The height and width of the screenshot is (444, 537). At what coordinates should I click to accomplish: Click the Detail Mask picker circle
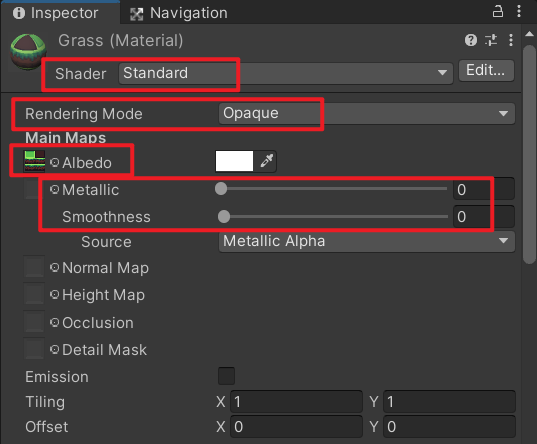[x=54, y=349]
